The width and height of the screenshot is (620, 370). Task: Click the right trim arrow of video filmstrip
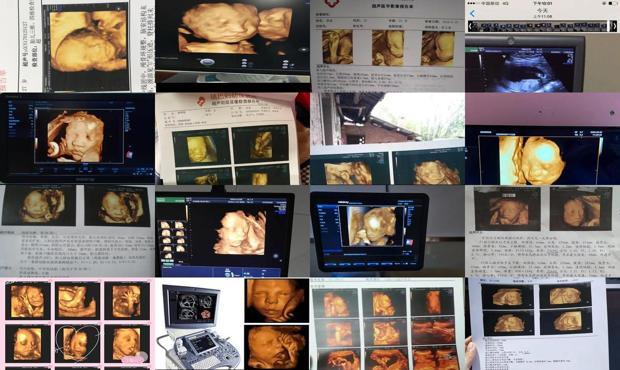point(613,26)
